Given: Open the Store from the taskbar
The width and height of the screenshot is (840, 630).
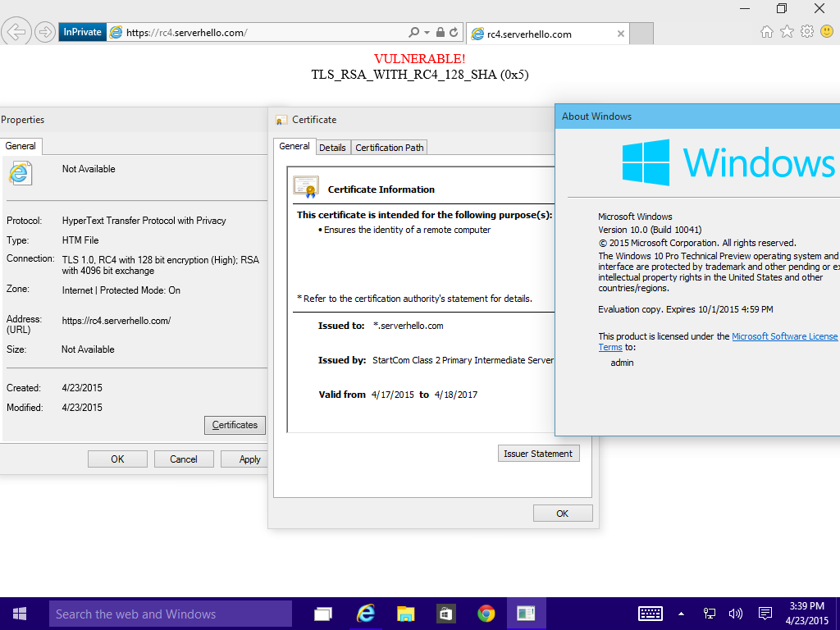Looking at the screenshot, I should tap(445, 614).
